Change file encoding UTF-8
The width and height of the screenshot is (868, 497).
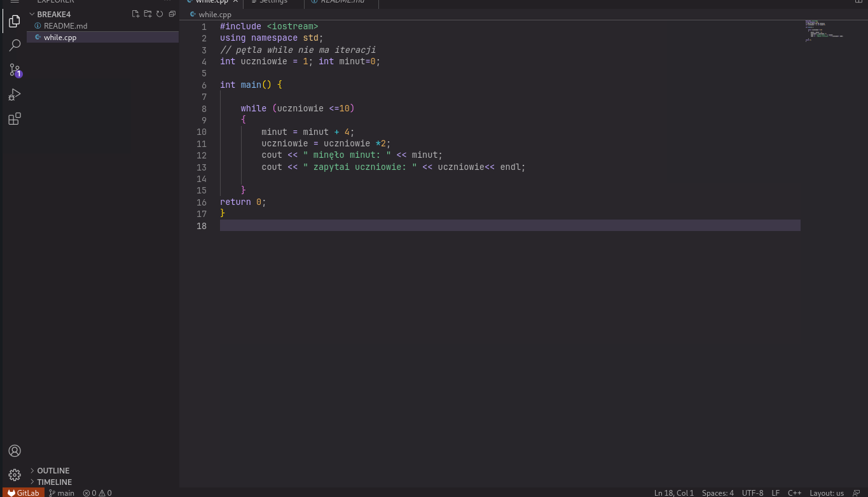752,493
